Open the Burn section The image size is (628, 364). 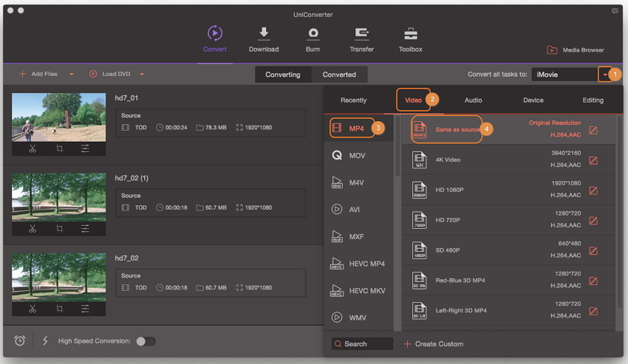pyautogui.click(x=313, y=39)
